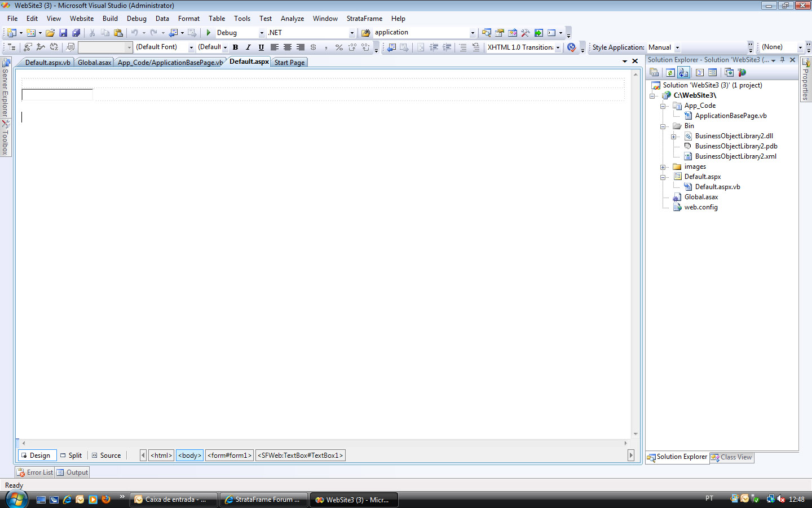Expand the images folder in Solution Explorer
This screenshot has height=508, width=812.
[663, 167]
